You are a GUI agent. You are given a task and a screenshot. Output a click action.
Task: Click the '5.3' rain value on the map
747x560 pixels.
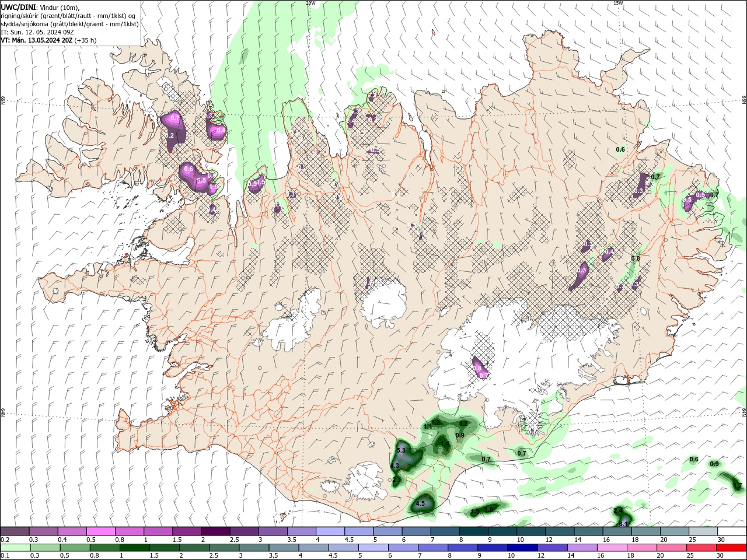401,451
